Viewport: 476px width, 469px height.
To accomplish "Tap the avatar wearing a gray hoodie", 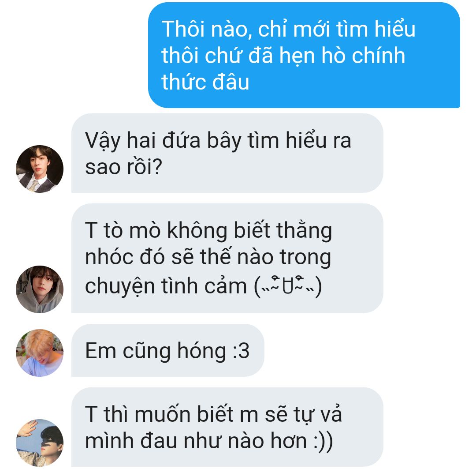I will [x=40, y=289].
